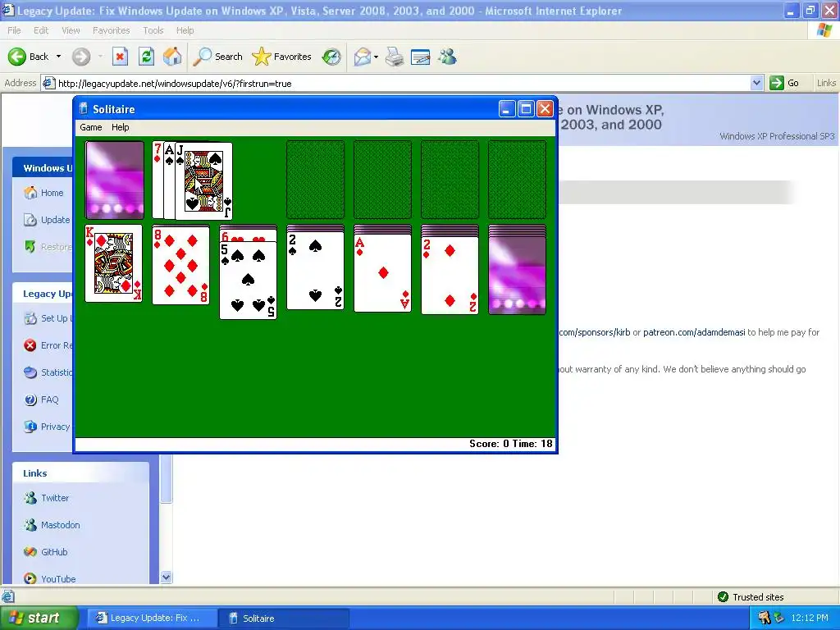Select the Ace of Diamonds card

coord(382,272)
